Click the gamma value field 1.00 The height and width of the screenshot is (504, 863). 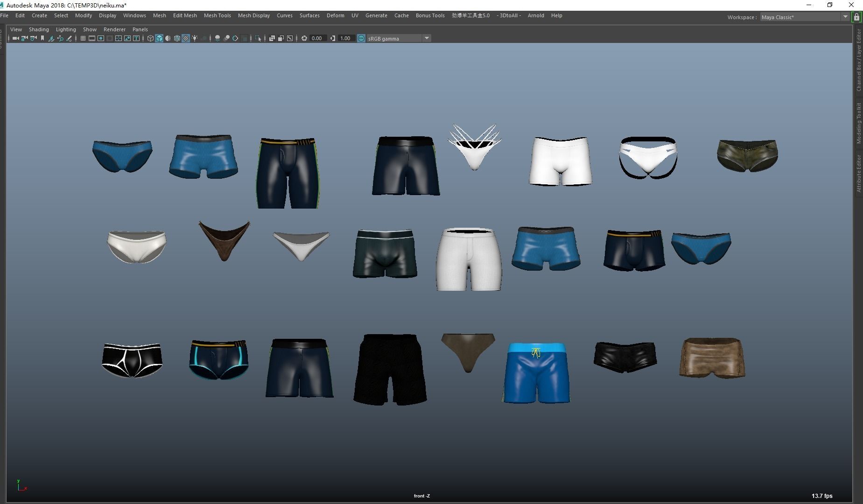coord(346,38)
